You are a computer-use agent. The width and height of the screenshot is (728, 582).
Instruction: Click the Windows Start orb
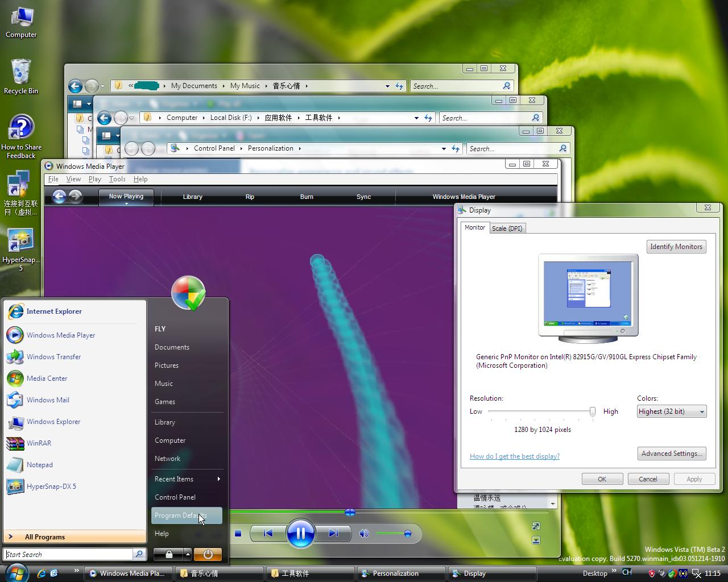tap(16, 572)
